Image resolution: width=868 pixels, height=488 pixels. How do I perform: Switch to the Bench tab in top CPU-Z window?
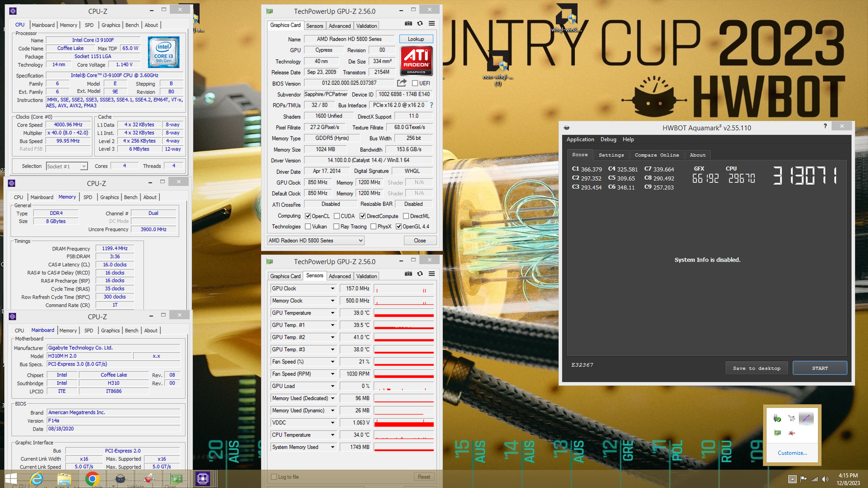click(x=132, y=25)
